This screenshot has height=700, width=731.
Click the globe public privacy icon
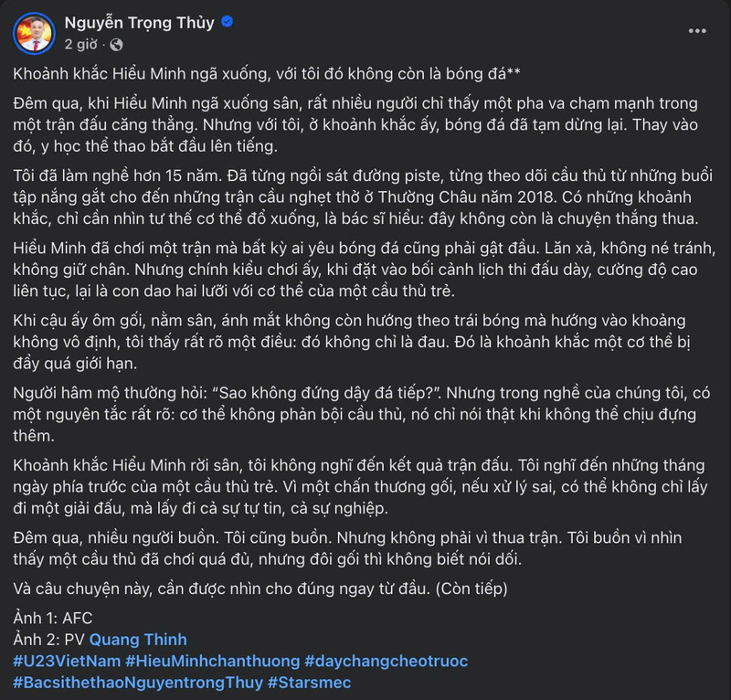(x=116, y=44)
